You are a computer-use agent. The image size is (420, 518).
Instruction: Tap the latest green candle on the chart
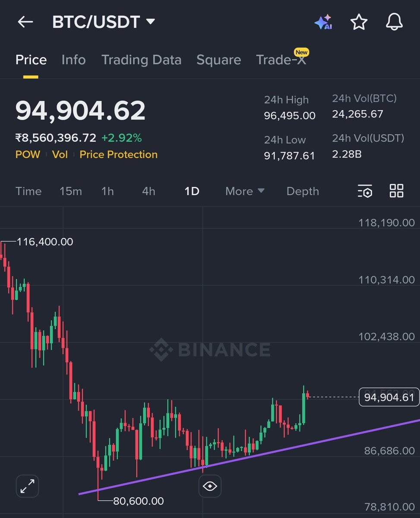click(x=303, y=408)
